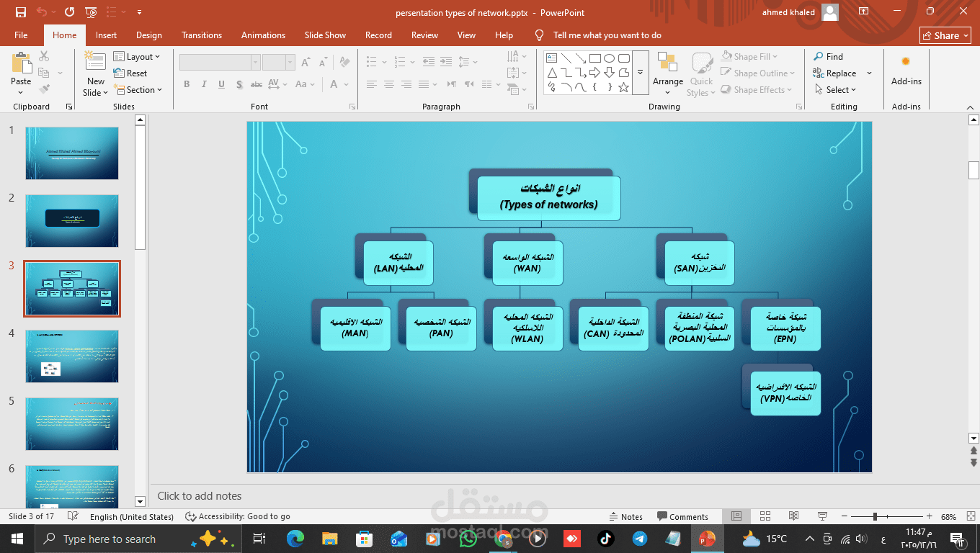Viewport: 980px width, 553px height.
Task: Switch to the Design tab
Action: coord(149,35)
